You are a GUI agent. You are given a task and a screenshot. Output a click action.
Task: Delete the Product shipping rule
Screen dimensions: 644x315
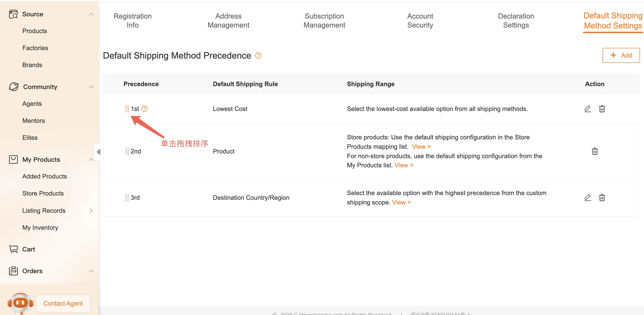[x=595, y=151]
